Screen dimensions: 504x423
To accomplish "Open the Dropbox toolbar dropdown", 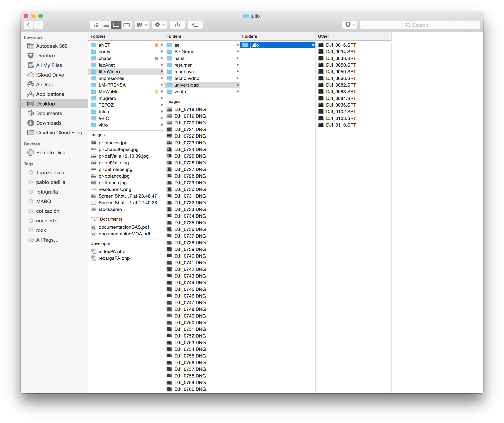I will click(x=350, y=25).
